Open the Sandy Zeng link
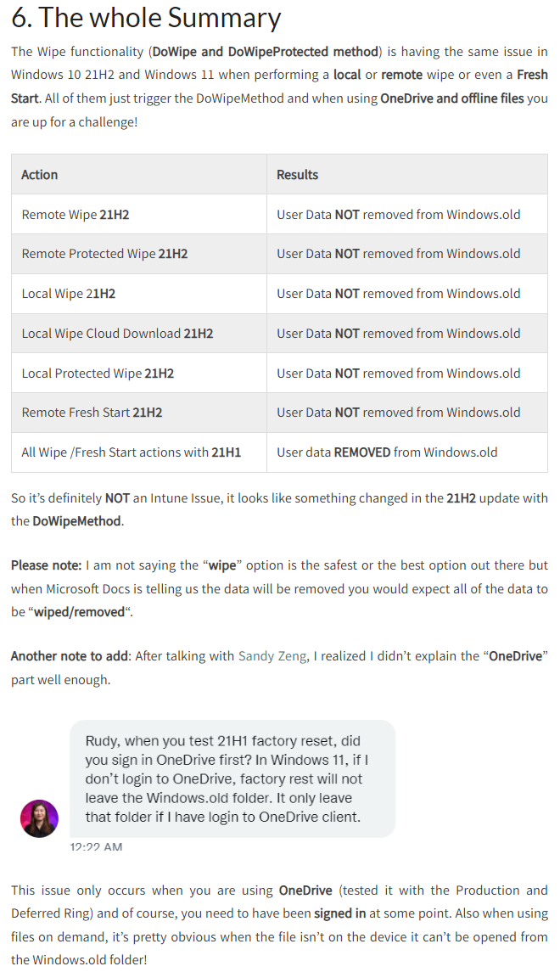This screenshot has width=560, height=972. [272, 656]
